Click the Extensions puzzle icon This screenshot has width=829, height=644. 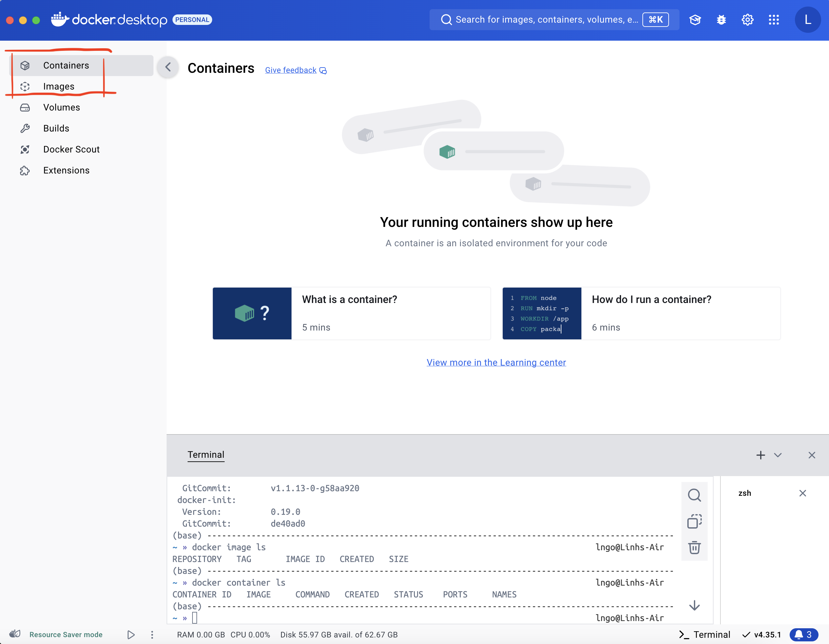[x=25, y=171]
